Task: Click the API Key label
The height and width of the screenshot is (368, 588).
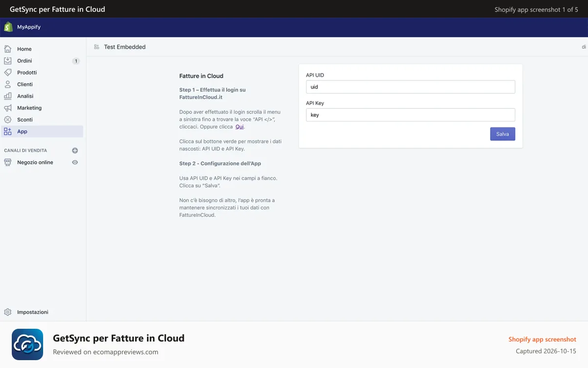Action: (x=315, y=104)
